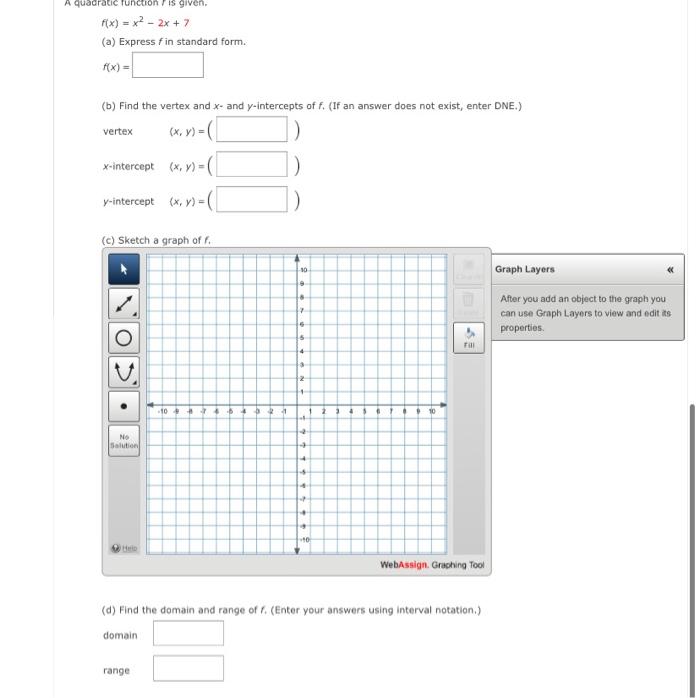Click the y-axis label 10 on the graph

click(x=304, y=270)
